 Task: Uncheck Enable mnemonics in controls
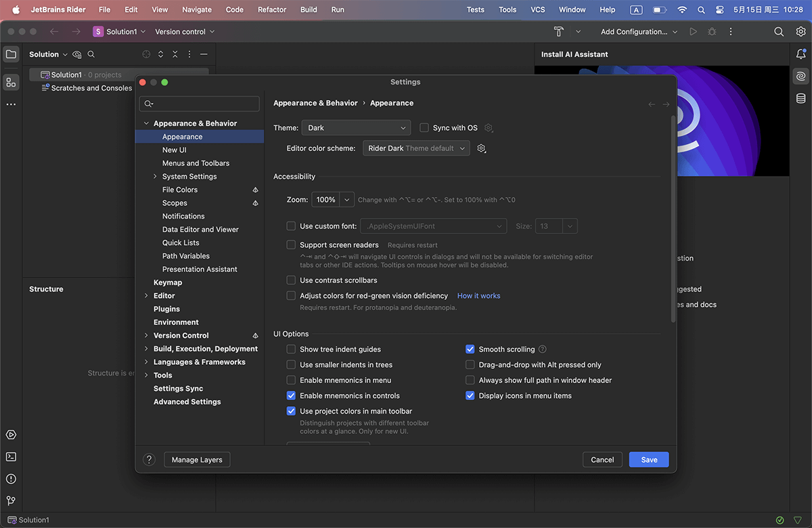pos(291,396)
